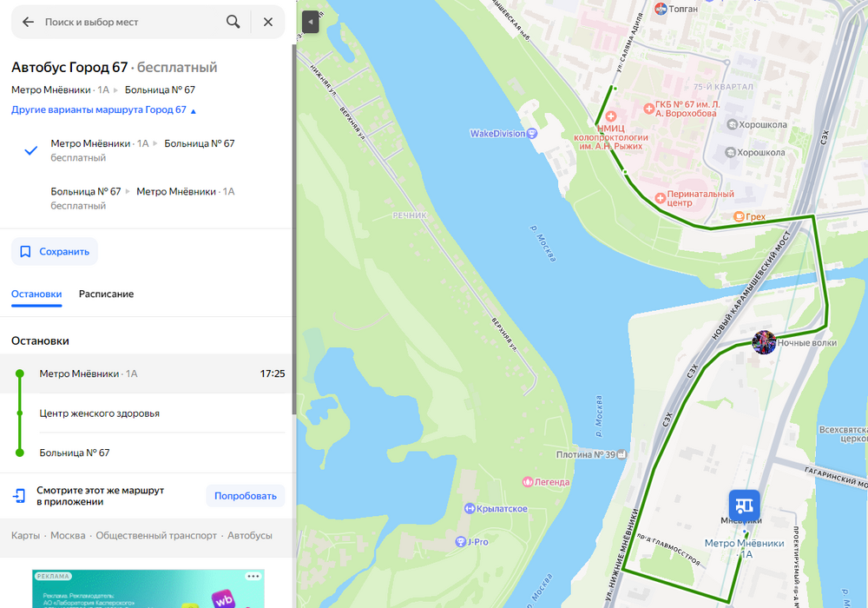Click the Легенда place marker

point(528,482)
